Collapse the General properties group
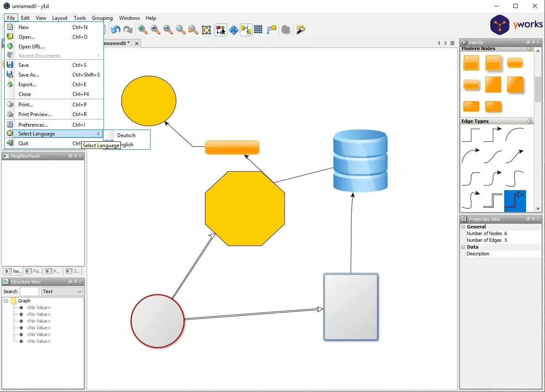The width and height of the screenshot is (545, 392). pyautogui.click(x=463, y=227)
